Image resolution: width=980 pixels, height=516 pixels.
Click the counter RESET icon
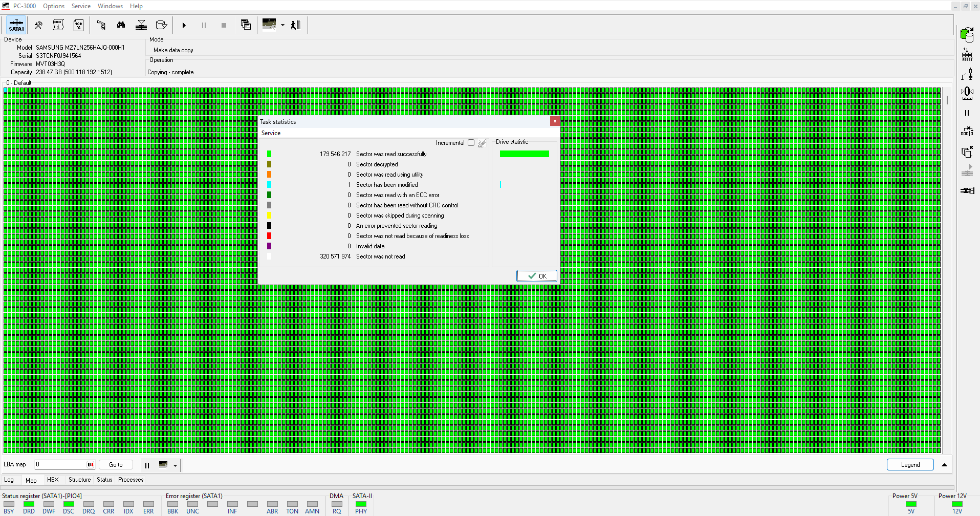click(x=967, y=55)
